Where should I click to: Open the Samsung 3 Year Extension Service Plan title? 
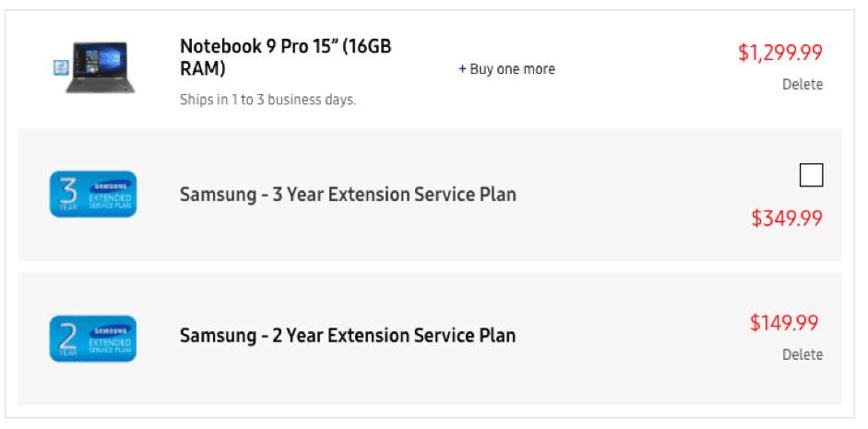point(348,195)
